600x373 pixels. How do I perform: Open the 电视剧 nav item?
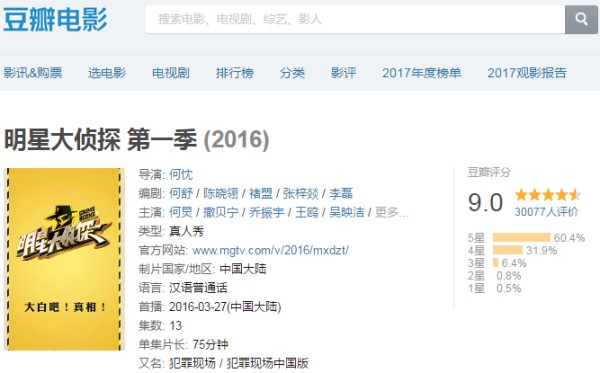pyautogui.click(x=171, y=73)
